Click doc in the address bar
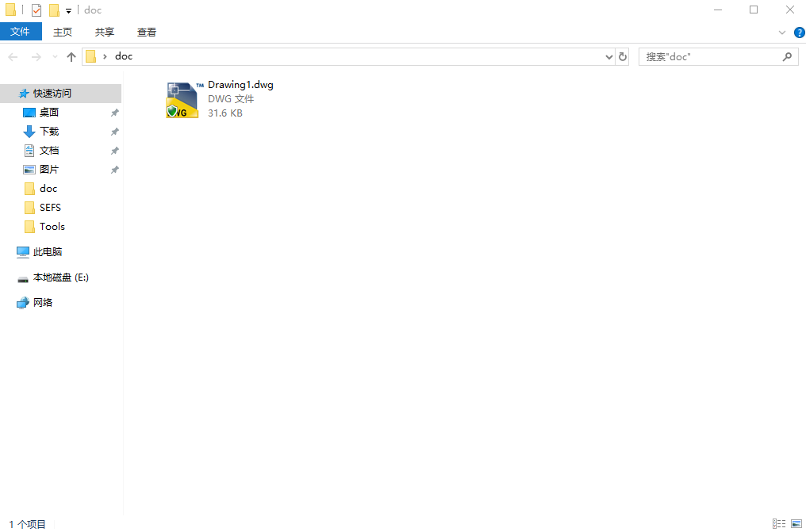 pos(124,56)
